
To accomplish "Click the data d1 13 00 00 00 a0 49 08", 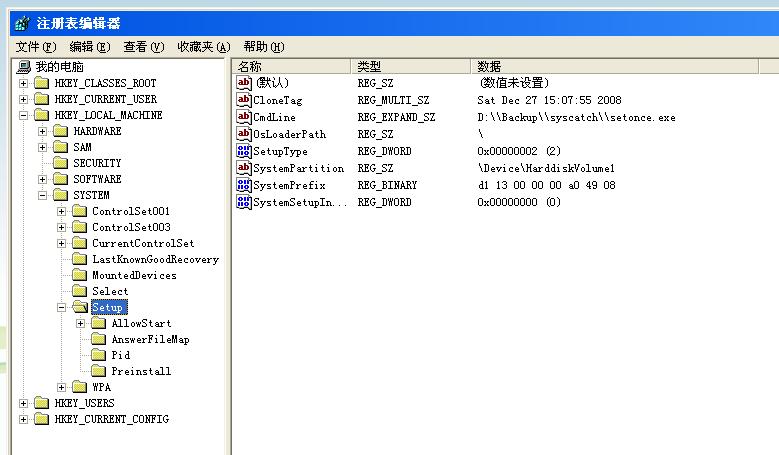I will click(546, 185).
